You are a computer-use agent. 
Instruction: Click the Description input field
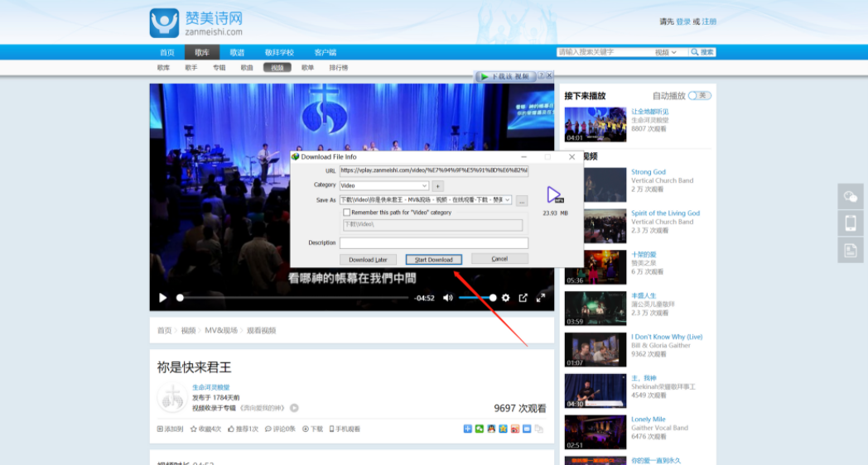point(434,242)
